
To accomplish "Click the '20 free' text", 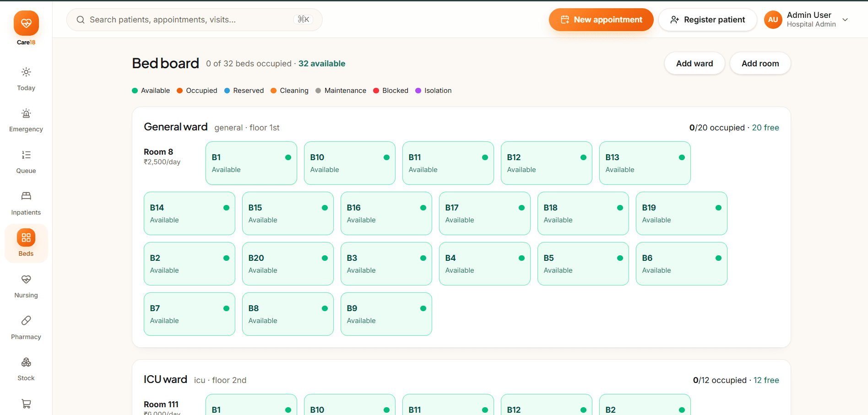I will tap(765, 128).
